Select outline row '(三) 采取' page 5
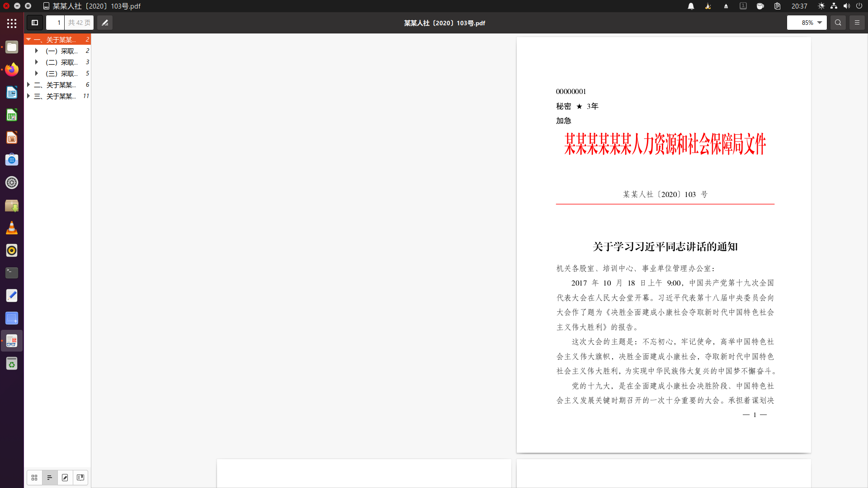 point(57,73)
